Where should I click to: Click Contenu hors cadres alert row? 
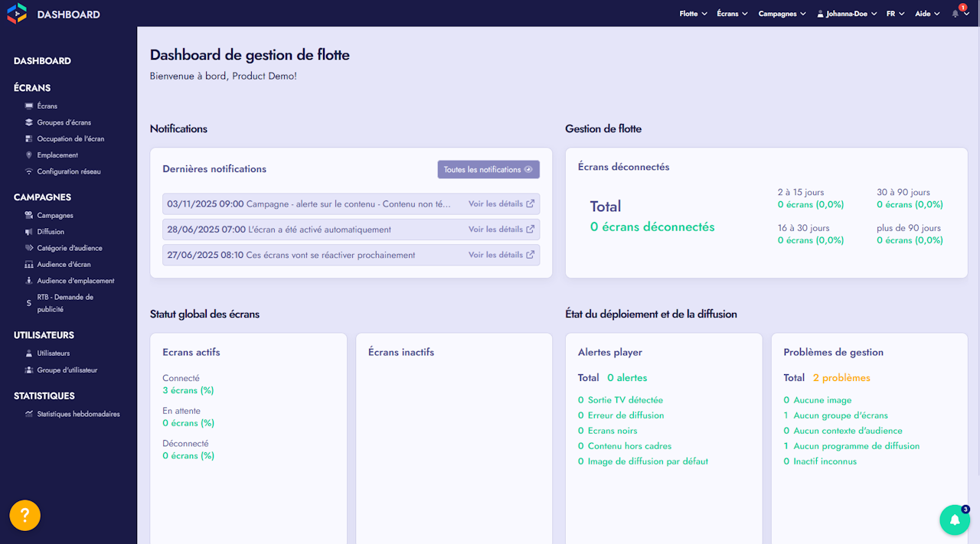[625, 446]
